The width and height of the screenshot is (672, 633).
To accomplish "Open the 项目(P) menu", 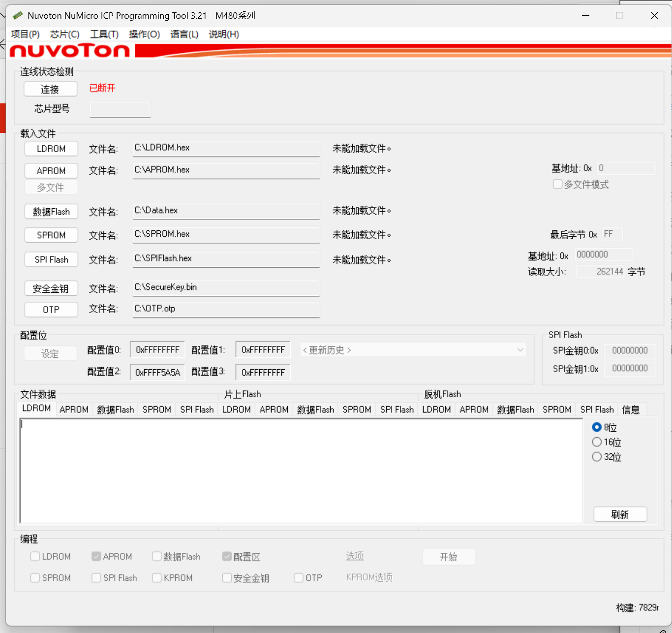I will pyautogui.click(x=25, y=34).
